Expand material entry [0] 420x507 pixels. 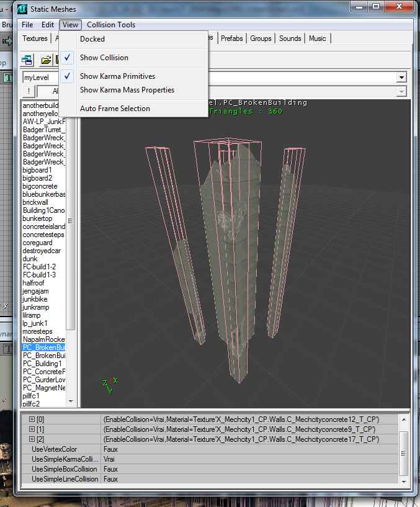coord(32,420)
